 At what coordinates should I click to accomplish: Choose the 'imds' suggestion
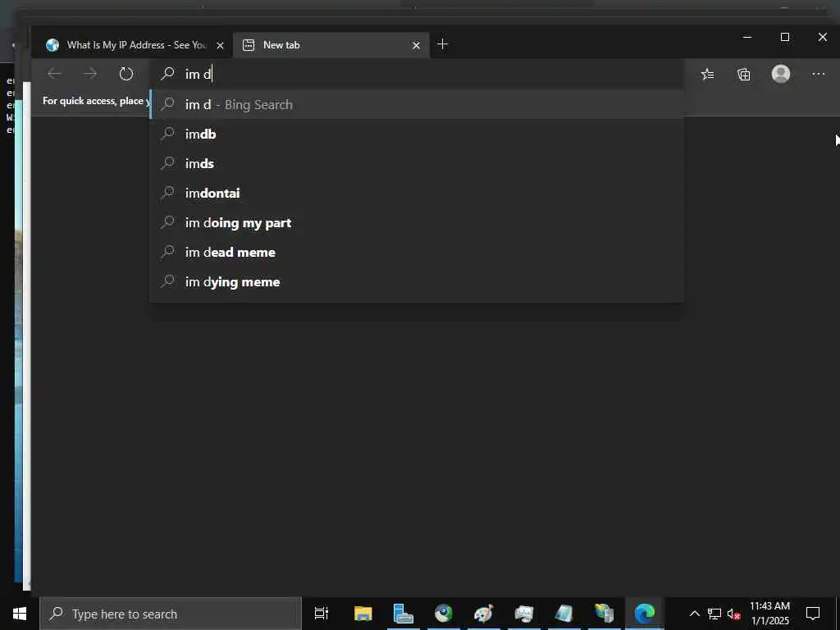click(416, 163)
